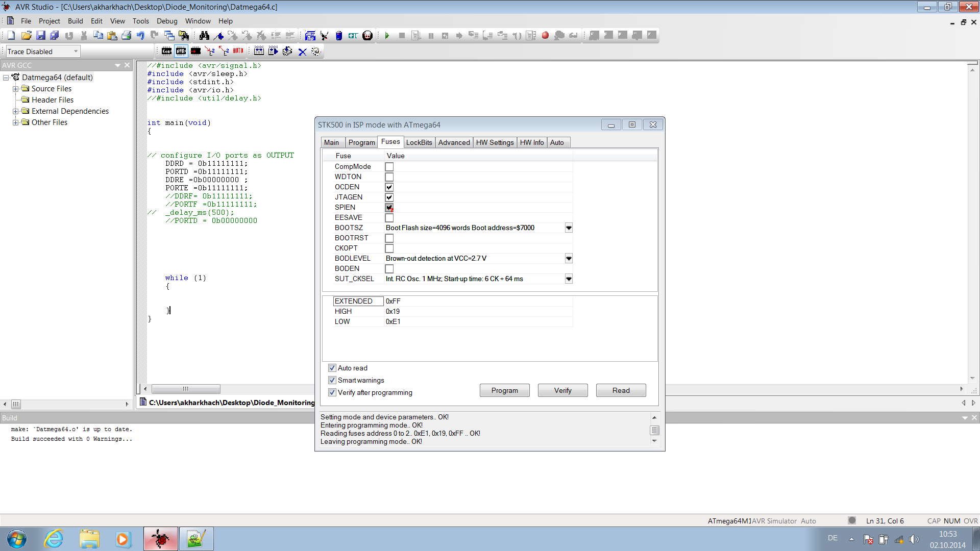Click the AVR programmer chip icon

pos(181,51)
